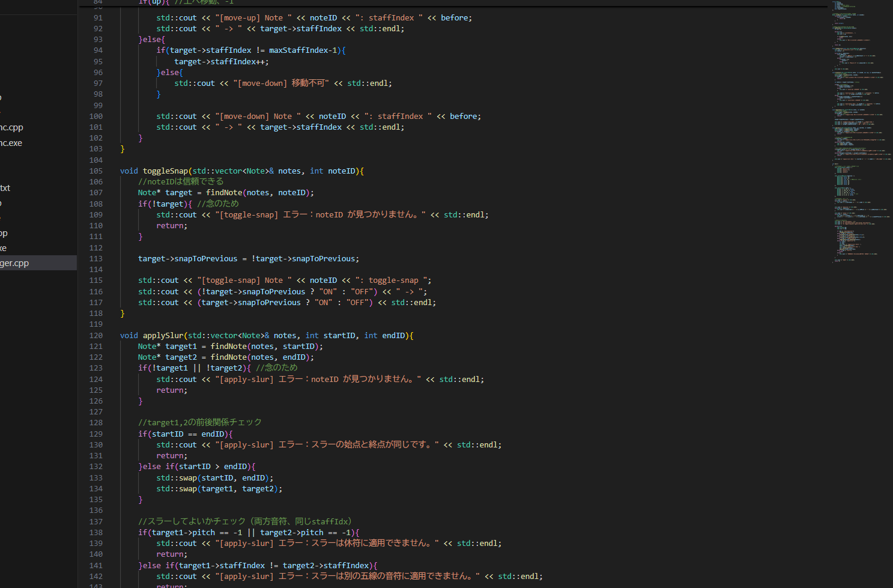893x588 pixels.
Task: Click the applySlur function name
Action: (163, 336)
